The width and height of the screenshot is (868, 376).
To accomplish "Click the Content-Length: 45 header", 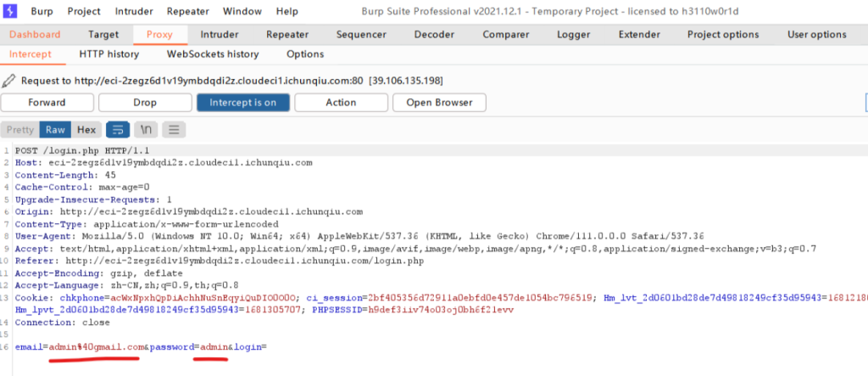I will click(65, 175).
